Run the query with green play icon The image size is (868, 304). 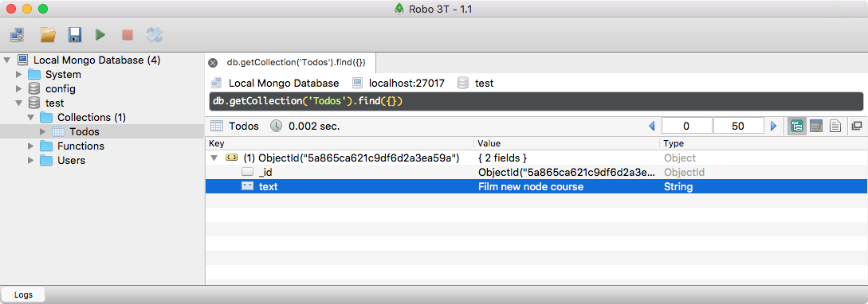pos(100,35)
